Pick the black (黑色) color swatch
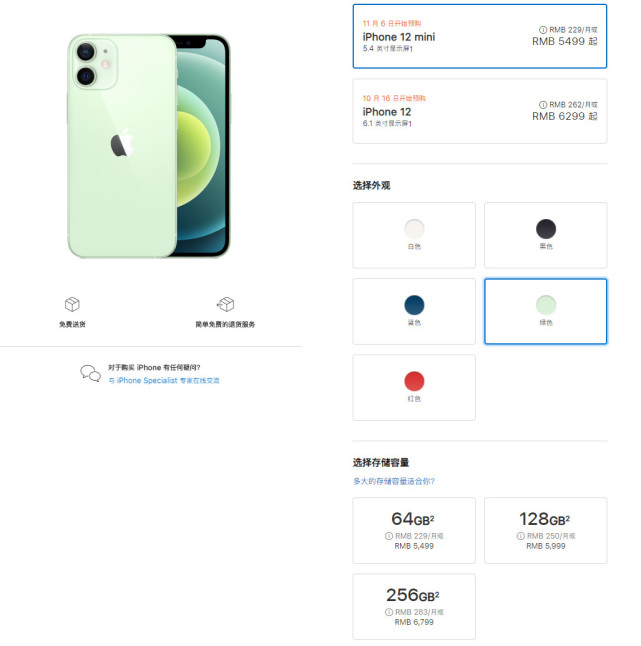This screenshot has width=641, height=646. pyautogui.click(x=545, y=229)
